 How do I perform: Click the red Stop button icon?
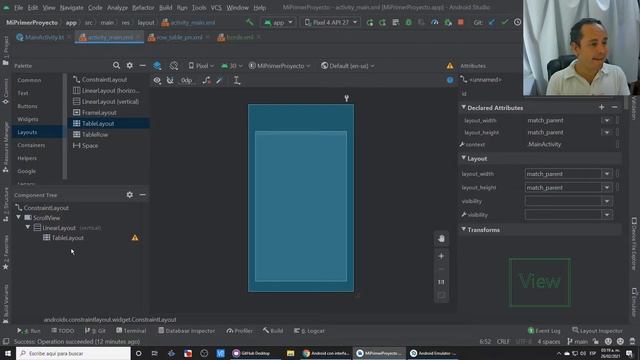click(x=461, y=22)
